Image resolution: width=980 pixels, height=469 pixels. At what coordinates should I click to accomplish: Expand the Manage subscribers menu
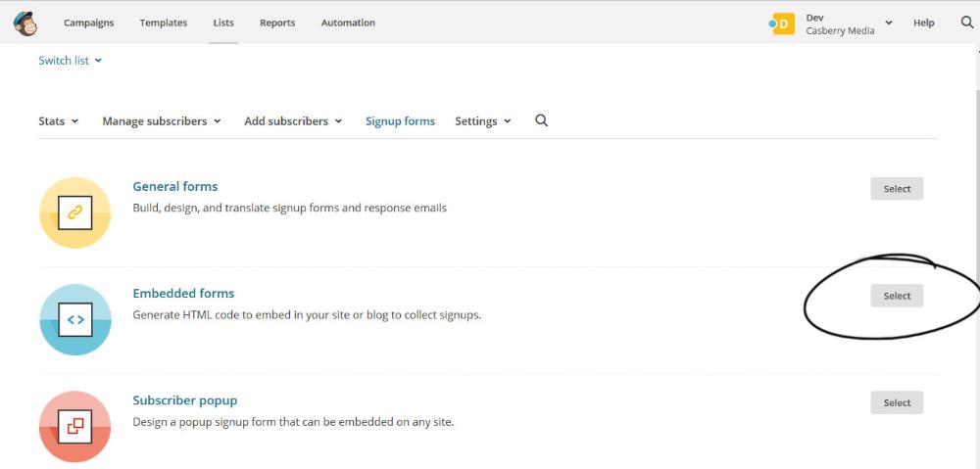point(162,121)
